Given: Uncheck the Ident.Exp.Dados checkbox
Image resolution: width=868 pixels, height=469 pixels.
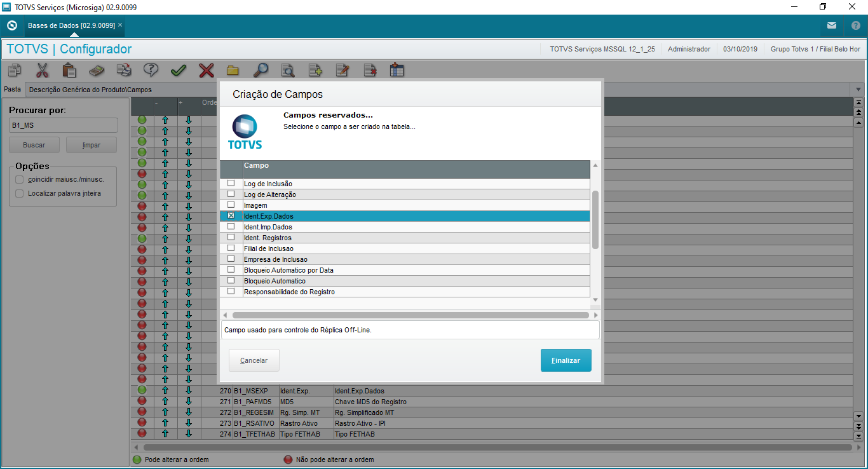Looking at the screenshot, I should tap(231, 215).
